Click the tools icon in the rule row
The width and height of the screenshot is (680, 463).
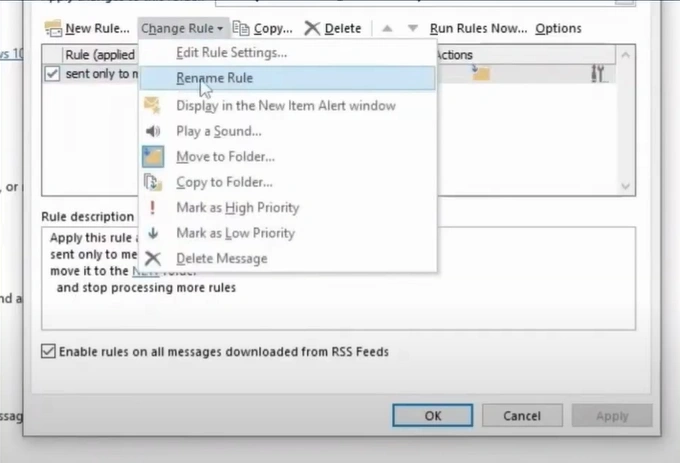(598, 73)
